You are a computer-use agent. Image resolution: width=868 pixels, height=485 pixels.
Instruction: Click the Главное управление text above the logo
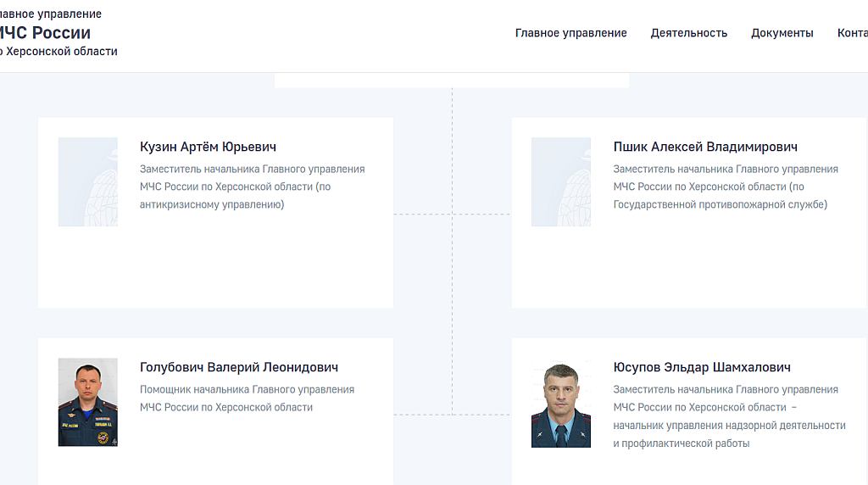click(51, 14)
